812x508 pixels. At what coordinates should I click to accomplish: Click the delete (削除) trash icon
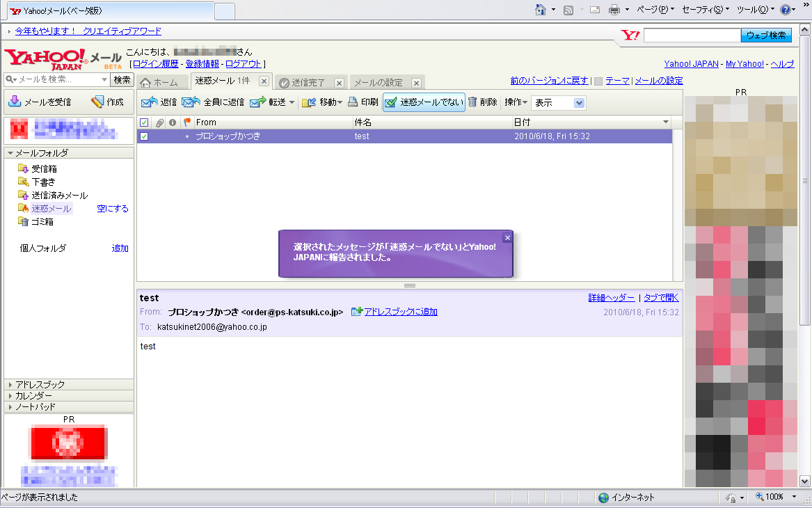pos(472,102)
